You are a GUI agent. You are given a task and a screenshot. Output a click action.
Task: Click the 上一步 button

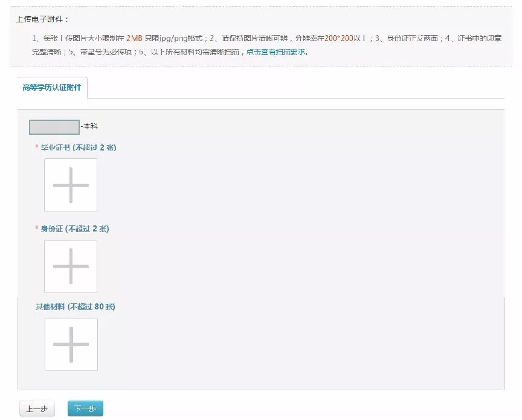pos(36,408)
